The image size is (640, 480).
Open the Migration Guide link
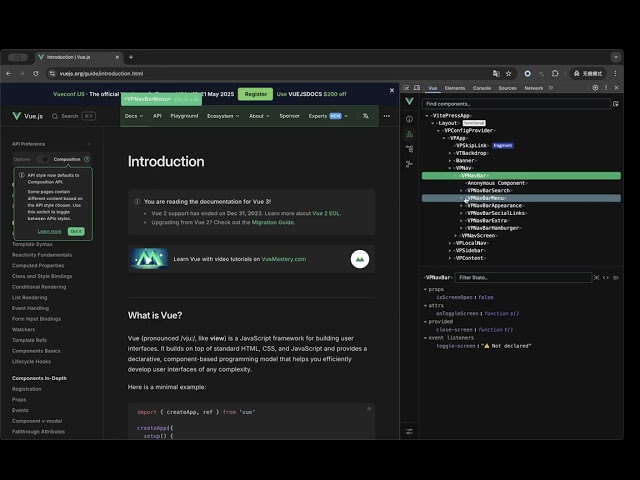(x=273, y=222)
